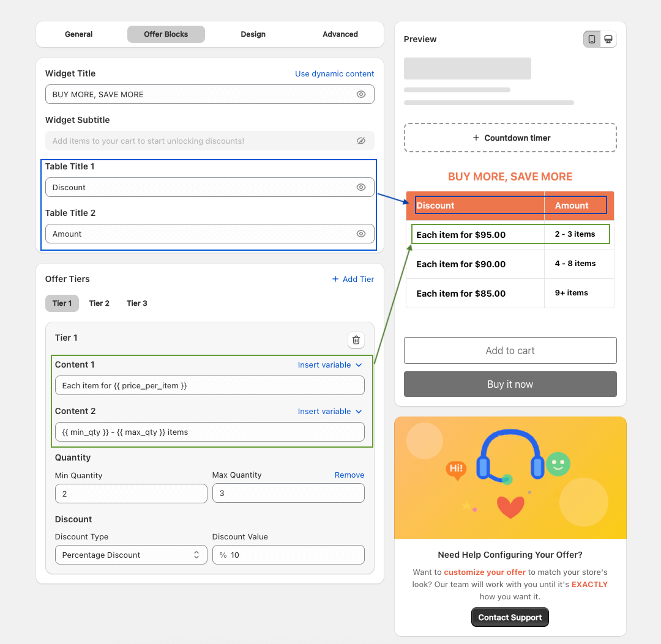661x644 pixels.
Task: Click inside the Min Quantity field
Action: 130,493
